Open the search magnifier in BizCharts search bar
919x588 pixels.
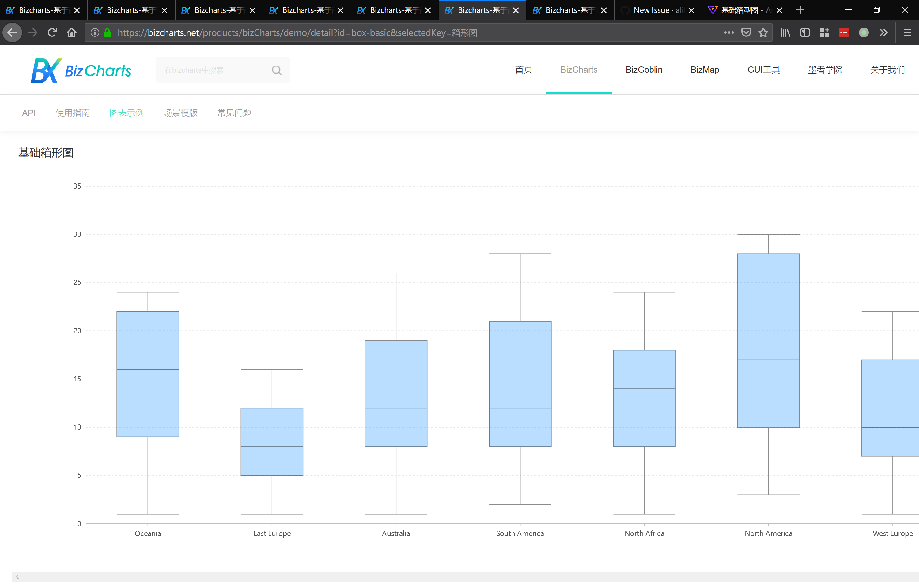pyautogui.click(x=276, y=70)
